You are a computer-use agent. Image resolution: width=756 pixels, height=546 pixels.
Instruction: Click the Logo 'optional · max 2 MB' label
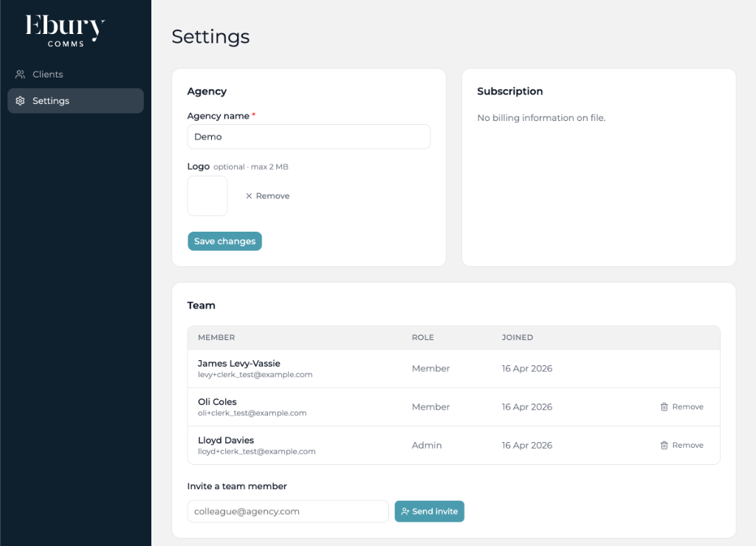(x=251, y=167)
